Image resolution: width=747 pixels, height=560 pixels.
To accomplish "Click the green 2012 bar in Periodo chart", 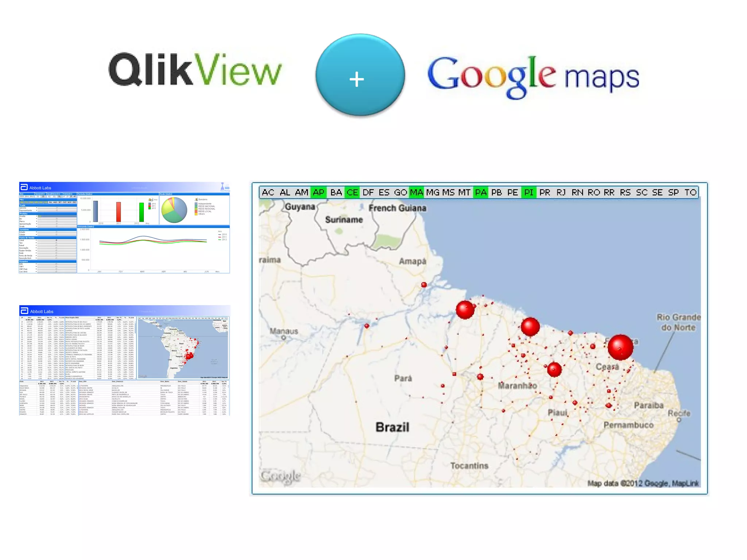I will click(142, 212).
